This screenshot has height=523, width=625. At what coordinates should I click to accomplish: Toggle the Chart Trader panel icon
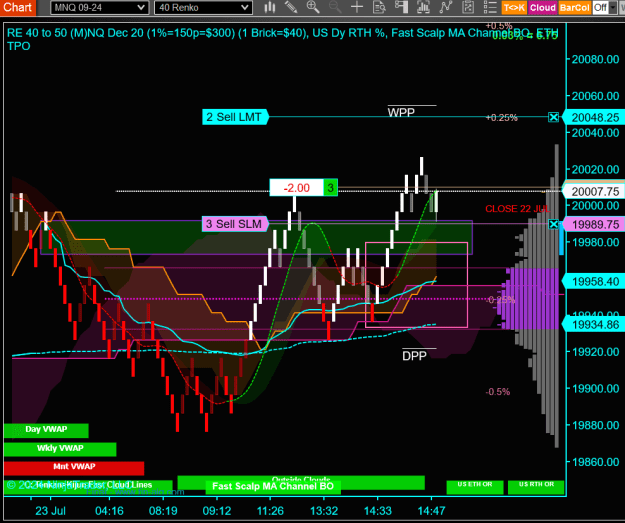401,7
